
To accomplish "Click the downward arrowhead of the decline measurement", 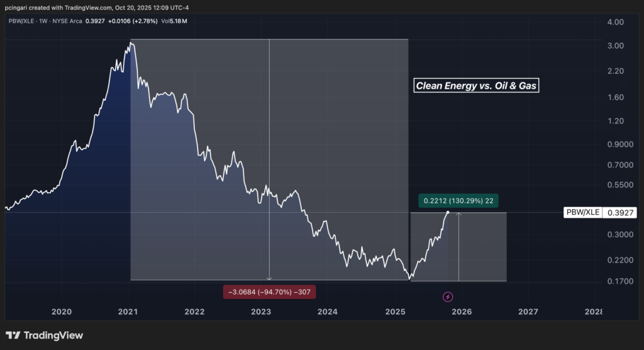I will click(x=269, y=278).
